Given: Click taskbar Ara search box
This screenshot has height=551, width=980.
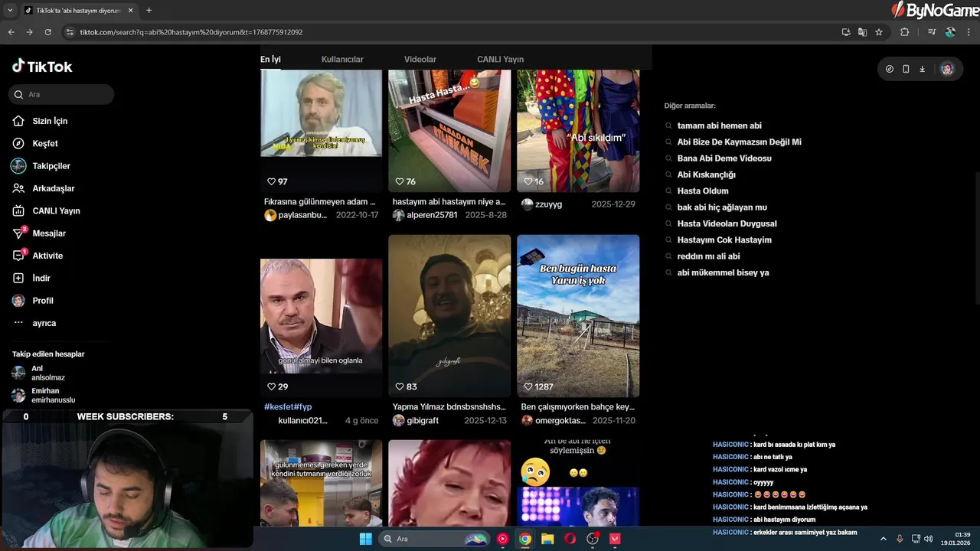Looking at the screenshot, I should (433, 539).
